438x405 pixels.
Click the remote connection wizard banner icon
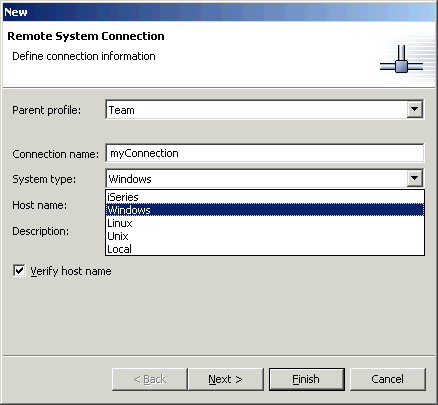coord(402,59)
